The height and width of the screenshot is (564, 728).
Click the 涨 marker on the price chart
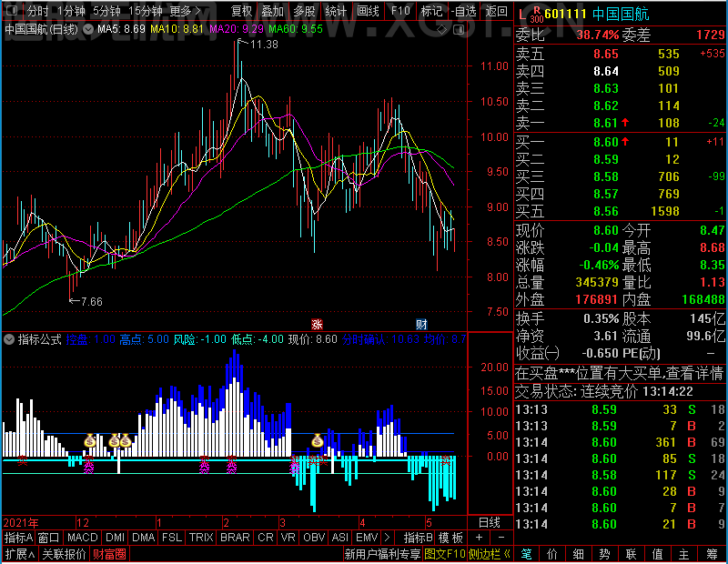(x=317, y=324)
